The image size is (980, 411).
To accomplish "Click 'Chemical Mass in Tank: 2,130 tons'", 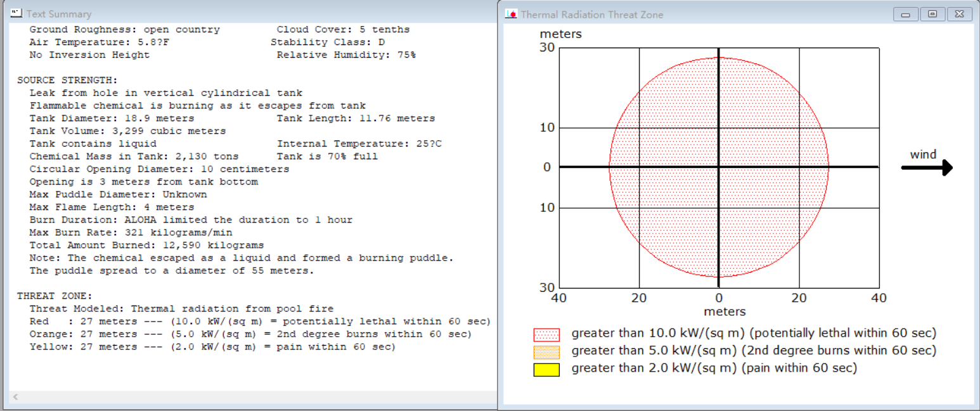I will [x=134, y=157].
